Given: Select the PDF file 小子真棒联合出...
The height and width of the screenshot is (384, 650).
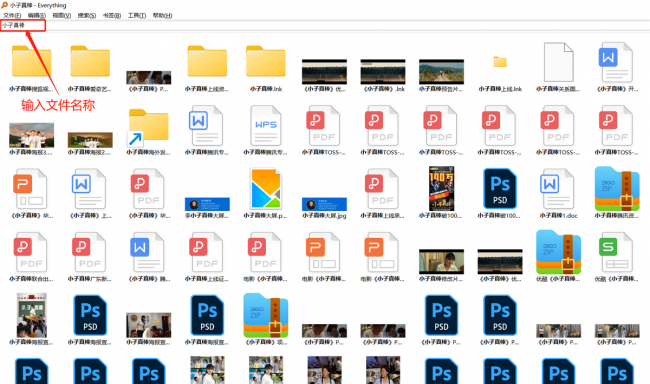Looking at the screenshot, I should click(x=30, y=252).
